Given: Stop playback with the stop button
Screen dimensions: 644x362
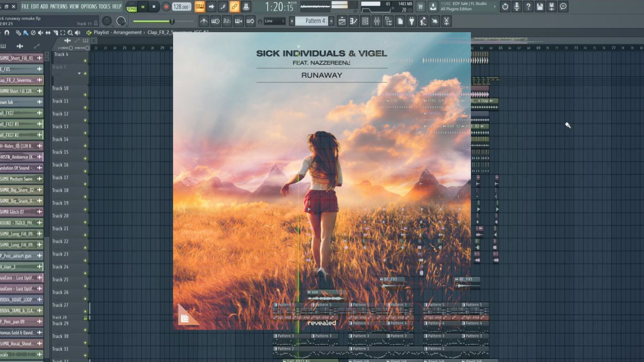Looking at the screenshot, I should [154, 7].
